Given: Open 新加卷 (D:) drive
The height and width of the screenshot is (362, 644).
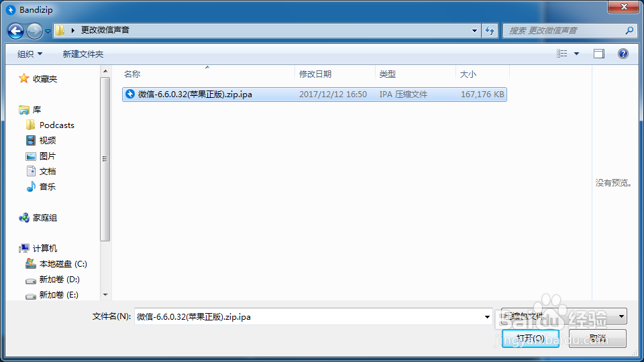Looking at the screenshot, I should tap(59, 280).
